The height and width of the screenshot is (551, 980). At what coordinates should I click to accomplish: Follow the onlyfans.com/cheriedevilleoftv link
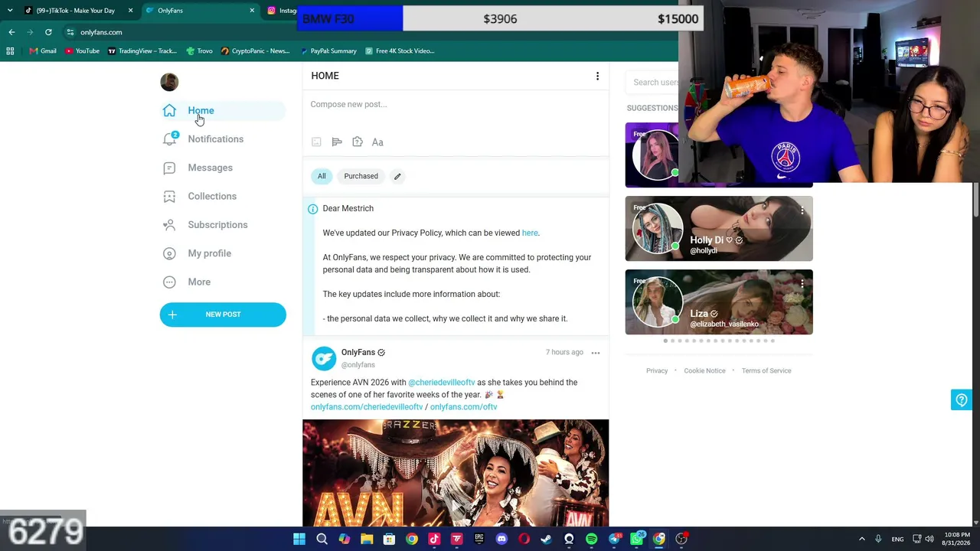[367, 406]
